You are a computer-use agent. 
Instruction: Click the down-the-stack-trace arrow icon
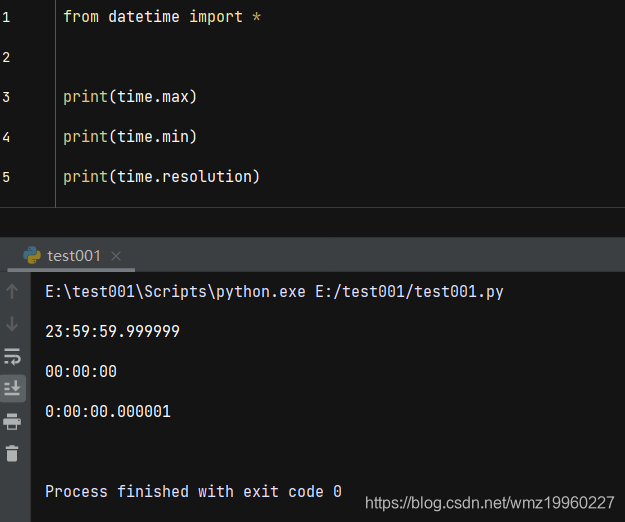coord(12,324)
